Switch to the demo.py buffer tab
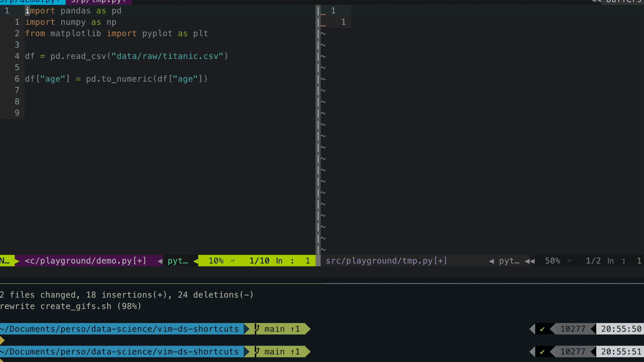This screenshot has width=644, height=362. [x=32, y=2]
